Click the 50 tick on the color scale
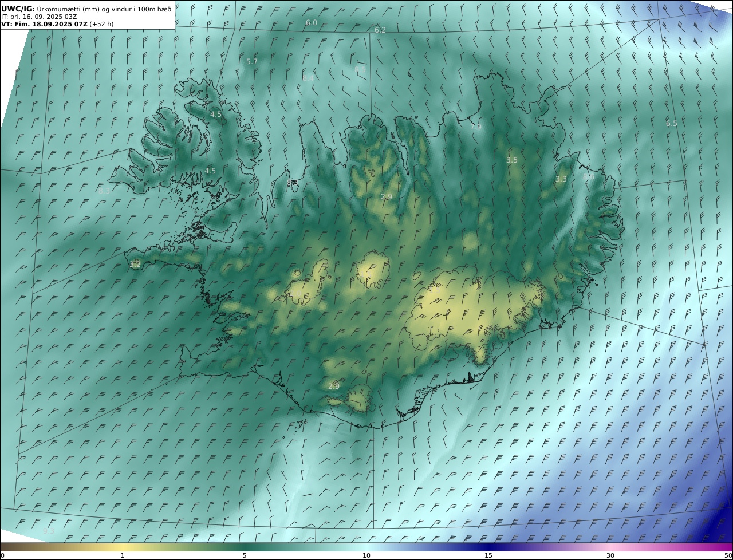 click(728, 555)
